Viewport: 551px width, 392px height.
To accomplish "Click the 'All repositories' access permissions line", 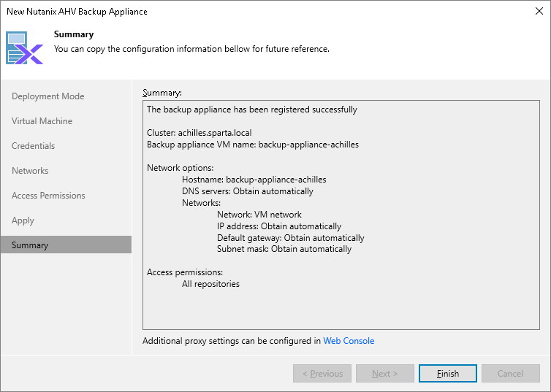I will click(x=210, y=284).
